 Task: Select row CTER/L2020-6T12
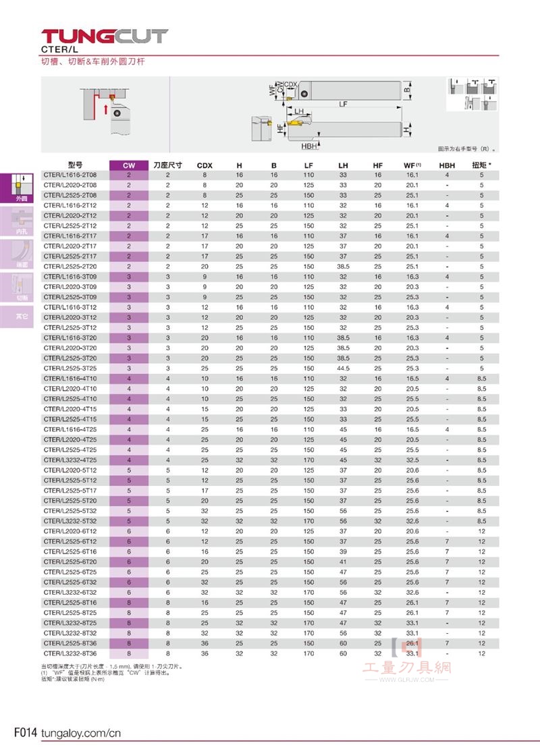(x=270, y=531)
